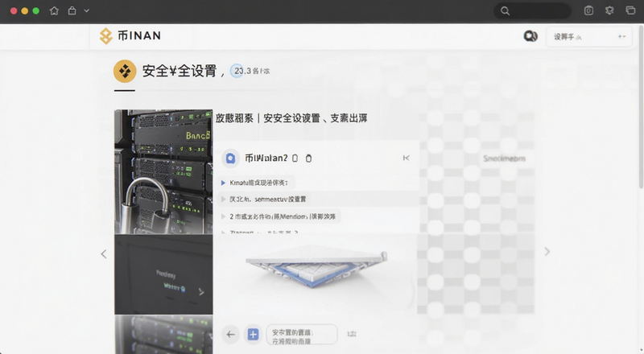Click the tabs overview icon at top right
The image size is (644, 354).
[630, 10]
